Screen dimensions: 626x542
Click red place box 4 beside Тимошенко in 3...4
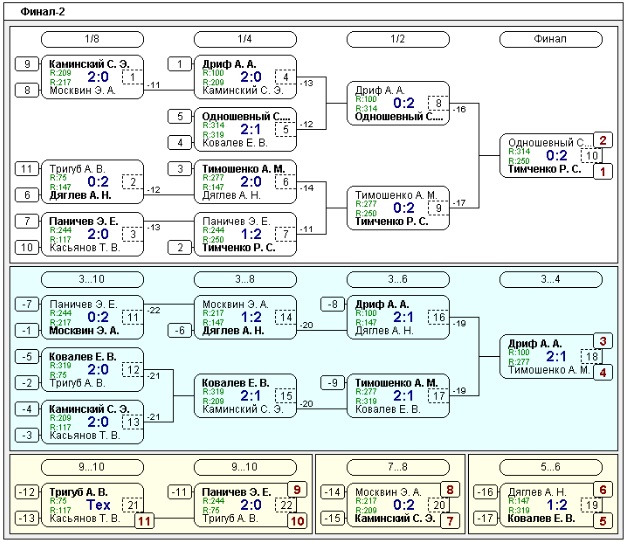[x=603, y=373]
